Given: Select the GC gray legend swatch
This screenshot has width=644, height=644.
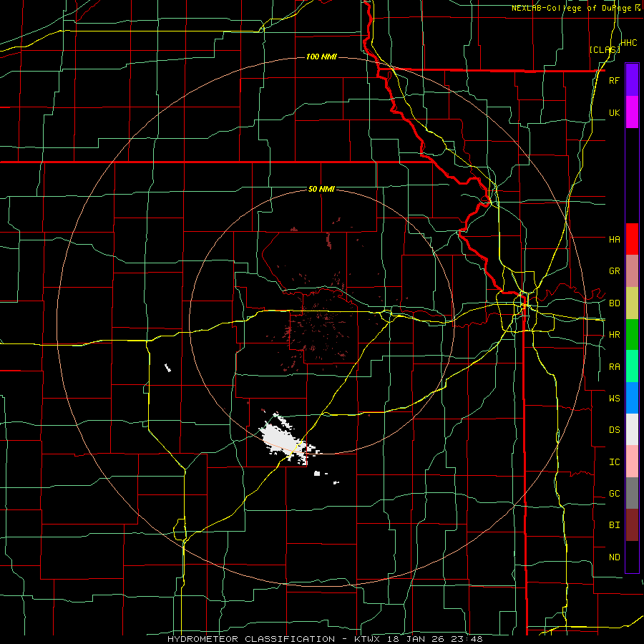Looking at the screenshot, I should click(x=632, y=493).
